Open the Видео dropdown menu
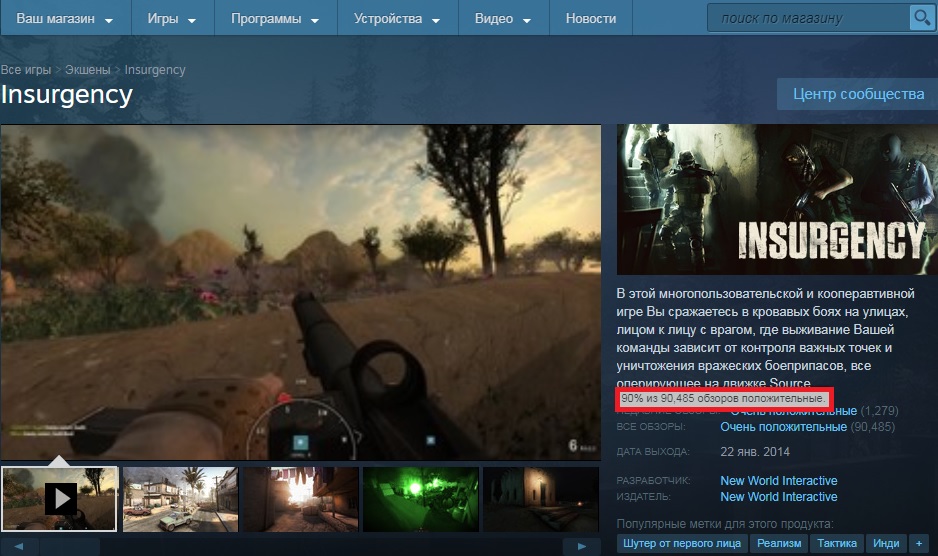The width and height of the screenshot is (938, 556). tap(503, 19)
